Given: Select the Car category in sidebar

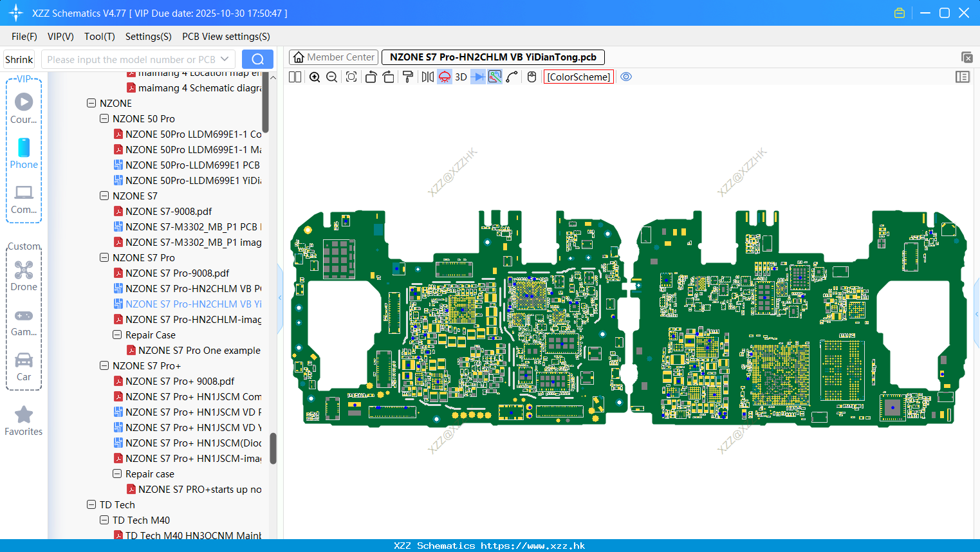Looking at the screenshot, I should click(x=24, y=367).
